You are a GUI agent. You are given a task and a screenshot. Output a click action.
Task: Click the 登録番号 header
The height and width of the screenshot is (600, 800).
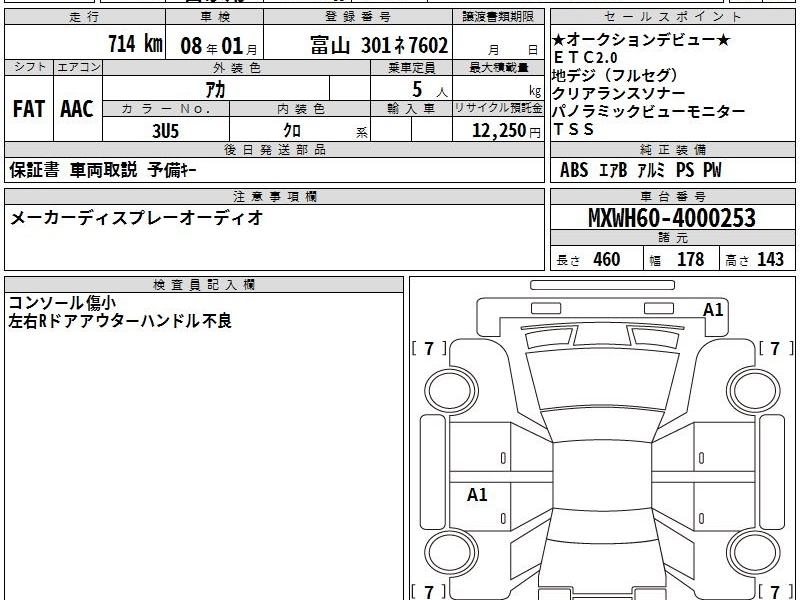tap(358, 17)
